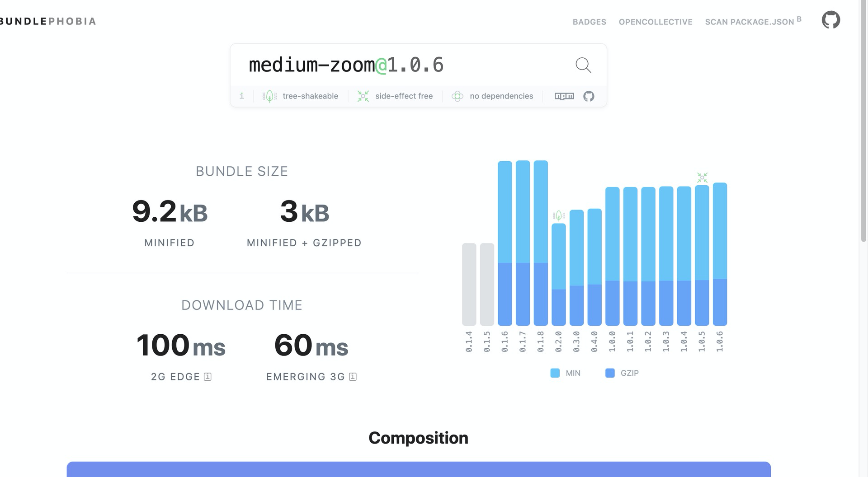The image size is (868, 477).
Task: Click the "no dependencies" label text
Action: click(501, 96)
